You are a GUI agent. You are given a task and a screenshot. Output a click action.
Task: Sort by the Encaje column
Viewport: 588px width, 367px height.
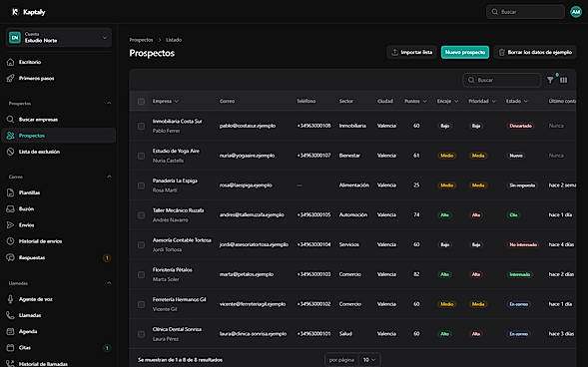coord(447,101)
